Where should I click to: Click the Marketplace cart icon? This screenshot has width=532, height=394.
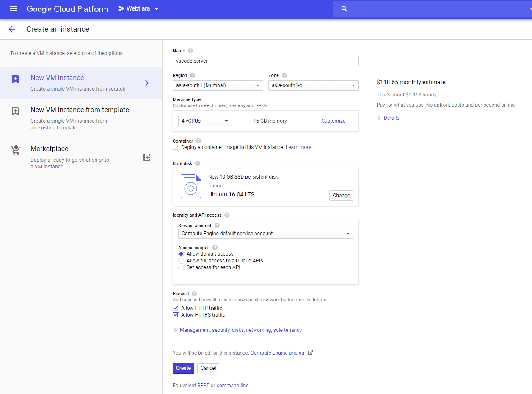pyautogui.click(x=15, y=150)
